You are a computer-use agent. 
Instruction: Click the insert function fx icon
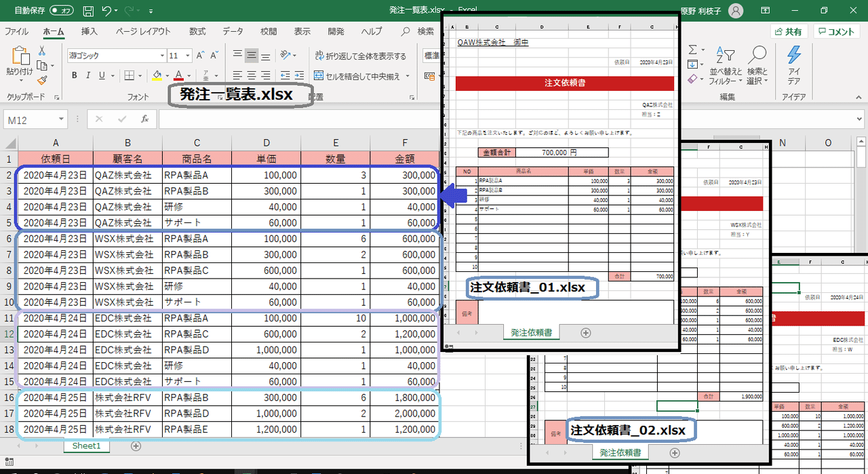coord(144,119)
